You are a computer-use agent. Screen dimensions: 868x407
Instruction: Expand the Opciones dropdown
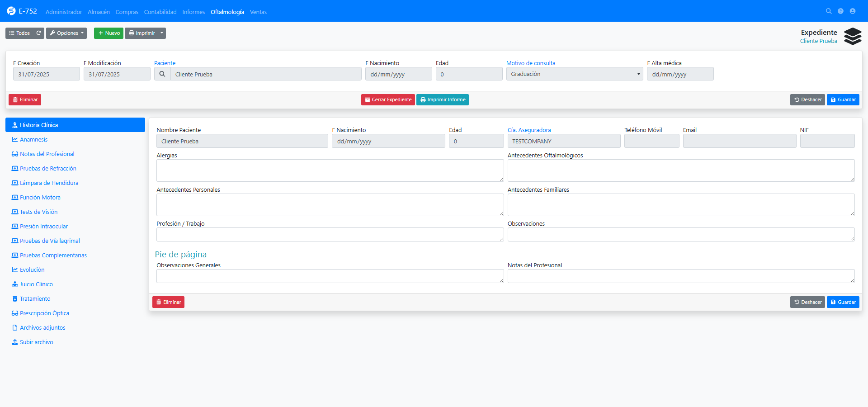point(66,33)
